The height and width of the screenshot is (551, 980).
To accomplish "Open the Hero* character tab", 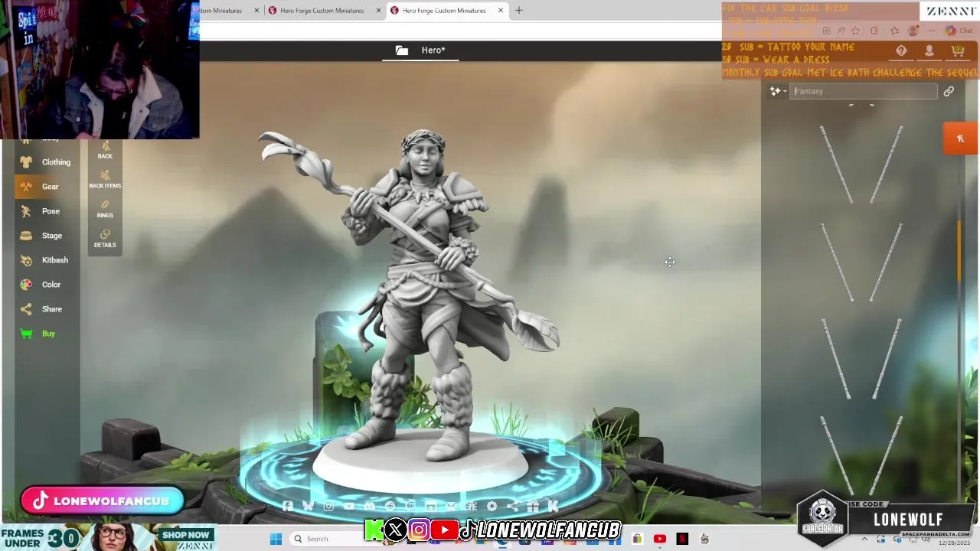I will tap(433, 51).
